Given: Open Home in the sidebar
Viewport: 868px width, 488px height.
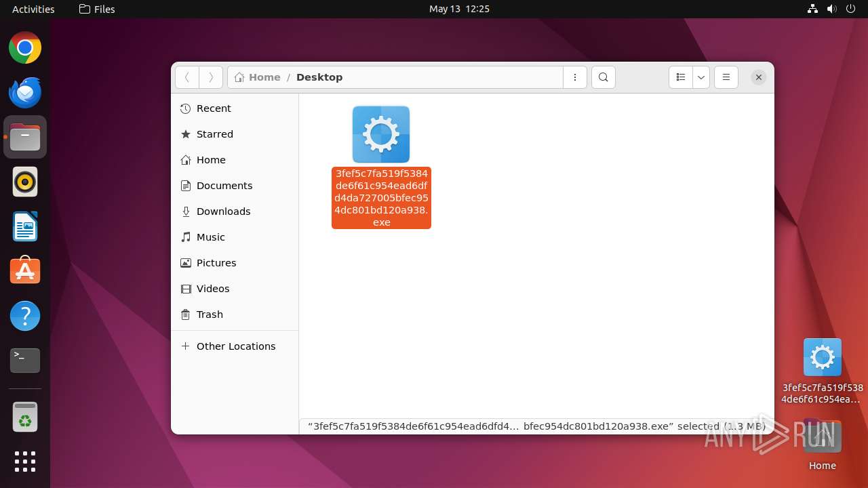Looking at the screenshot, I should [x=235, y=160].
